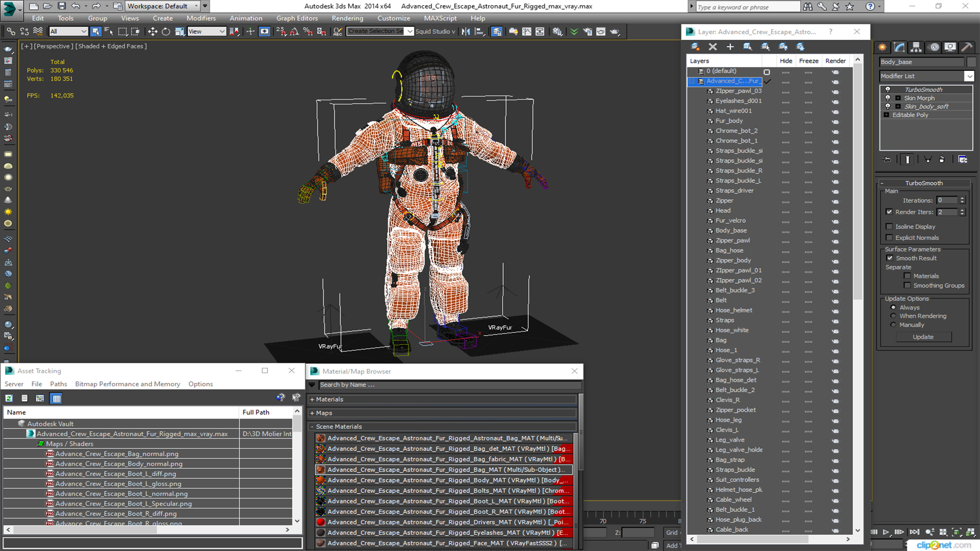The height and width of the screenshot is (551, 980).
Task: Open the Modifier List dropdown
Action: click(x=969, y=76)
